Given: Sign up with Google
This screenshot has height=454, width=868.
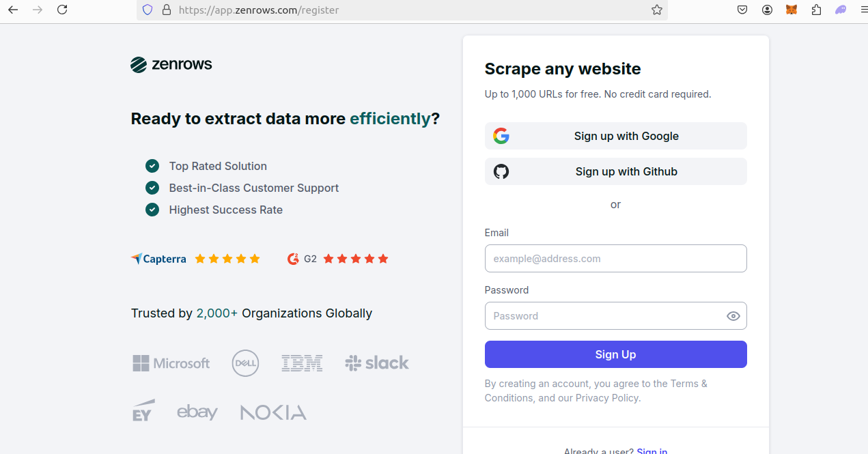Looking at the screenshot, I should click(615, 136).
